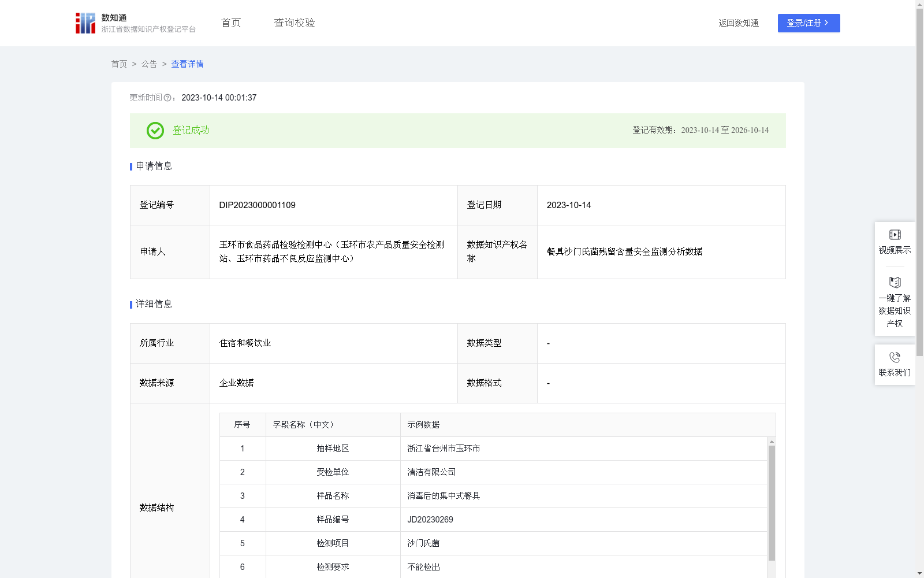The height and width of the screenshot is (578, 924).
Task: Open the 查询校验 navigation menu item
Action: pyautogui.click(x=295, y=23)
